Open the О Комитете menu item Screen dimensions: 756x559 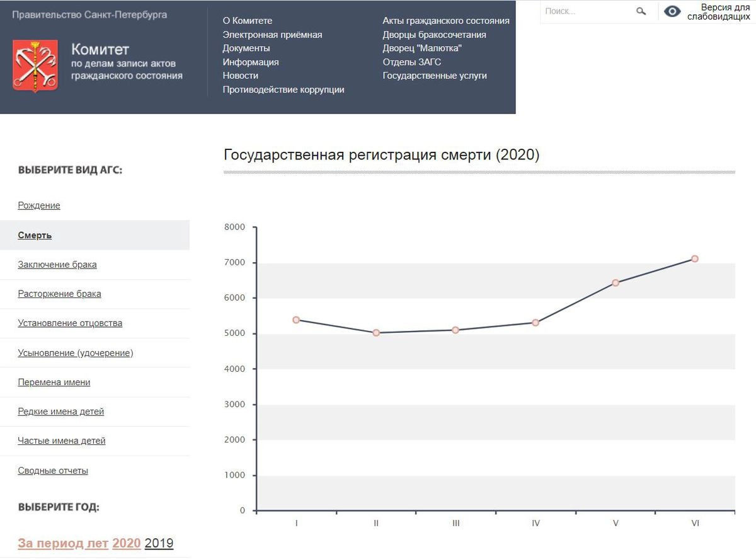pyautogui.click(x=248, y=21)
